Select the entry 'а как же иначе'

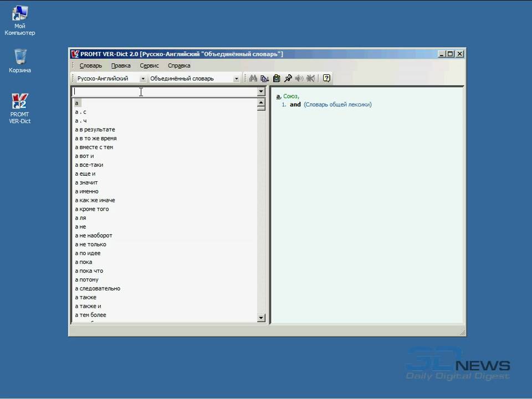point(95,200)
